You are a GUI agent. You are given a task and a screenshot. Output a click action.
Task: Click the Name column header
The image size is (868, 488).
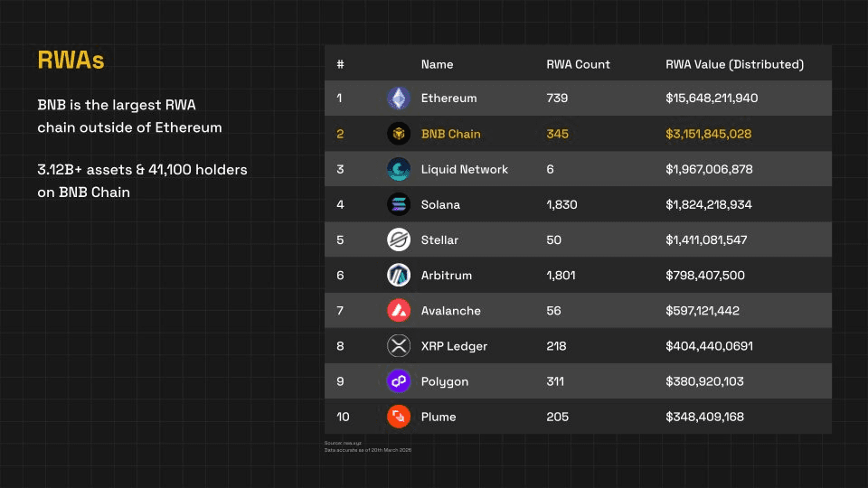pyautogui.click(x=437, y=64)
